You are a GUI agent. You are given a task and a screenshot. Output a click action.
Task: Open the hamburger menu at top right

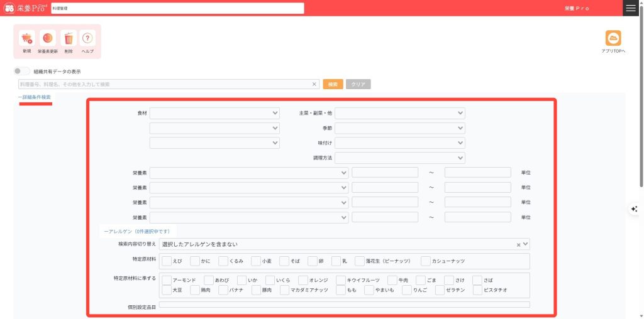pos(631,8)
